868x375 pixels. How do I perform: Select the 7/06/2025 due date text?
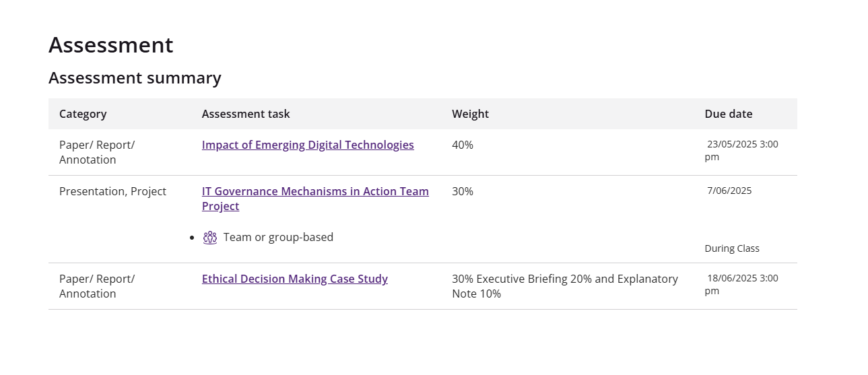coord(729,191)
